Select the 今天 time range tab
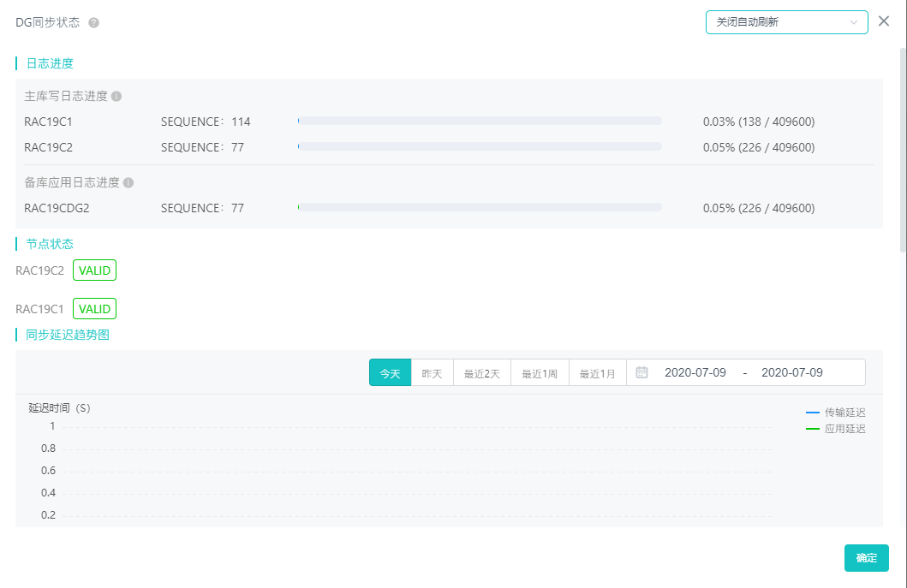 (x=390, y=373)
